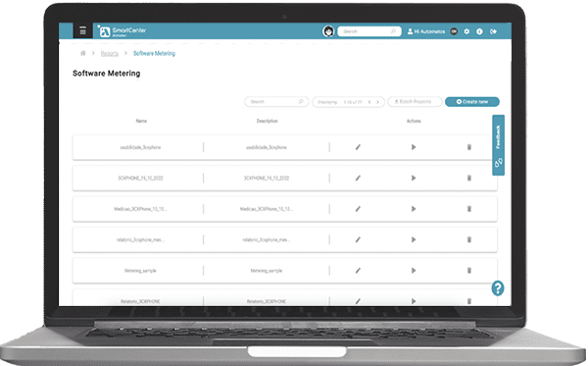Open the Feedback side tab
The height and width of the screenshot is (366, 588).
(x=499, y=145)
